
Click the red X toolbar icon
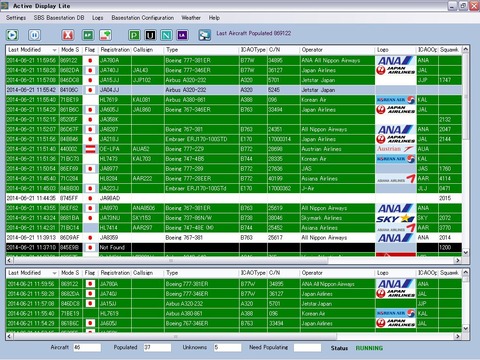[68, 35]
